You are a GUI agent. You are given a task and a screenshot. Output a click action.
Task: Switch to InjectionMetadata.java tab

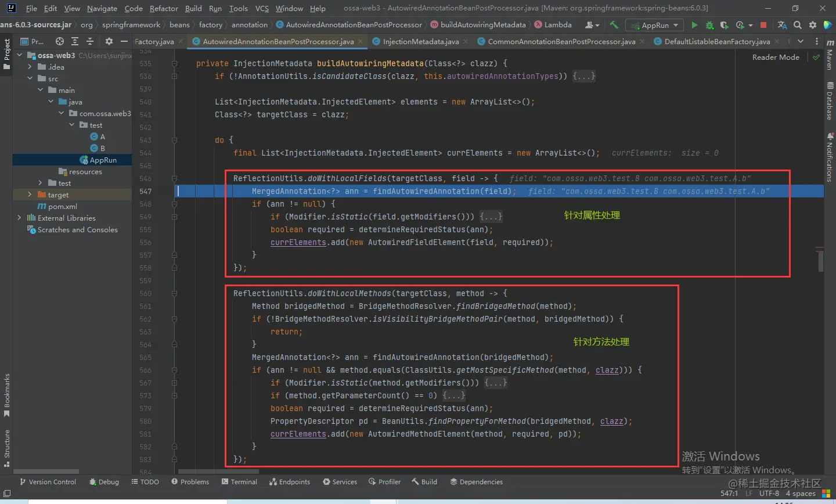point(420,41)
